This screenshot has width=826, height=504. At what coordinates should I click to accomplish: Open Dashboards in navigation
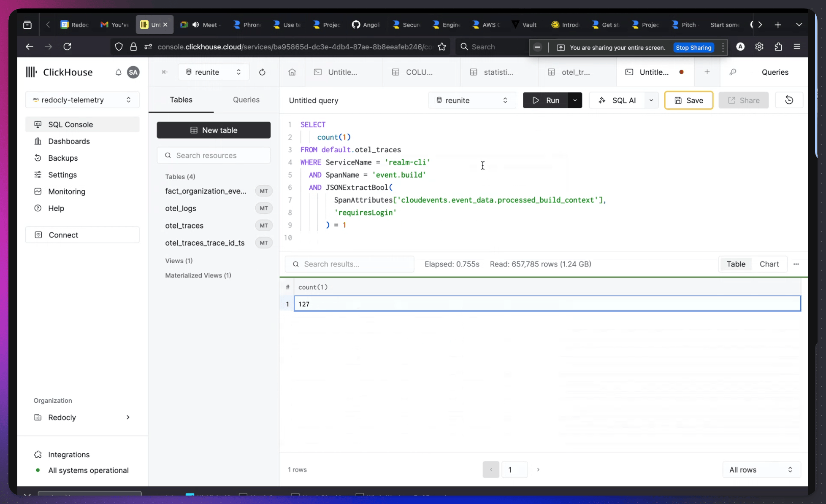(82, 141)
